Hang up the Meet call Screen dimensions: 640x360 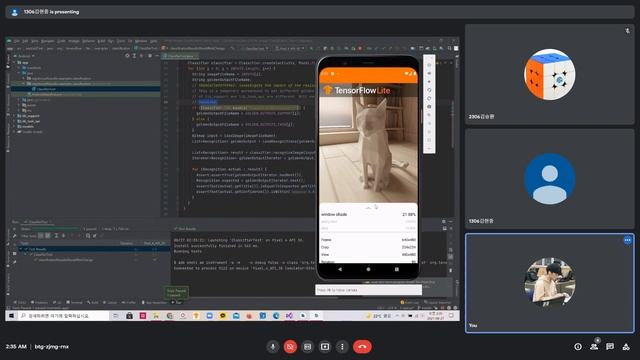[x=362, y=347]
